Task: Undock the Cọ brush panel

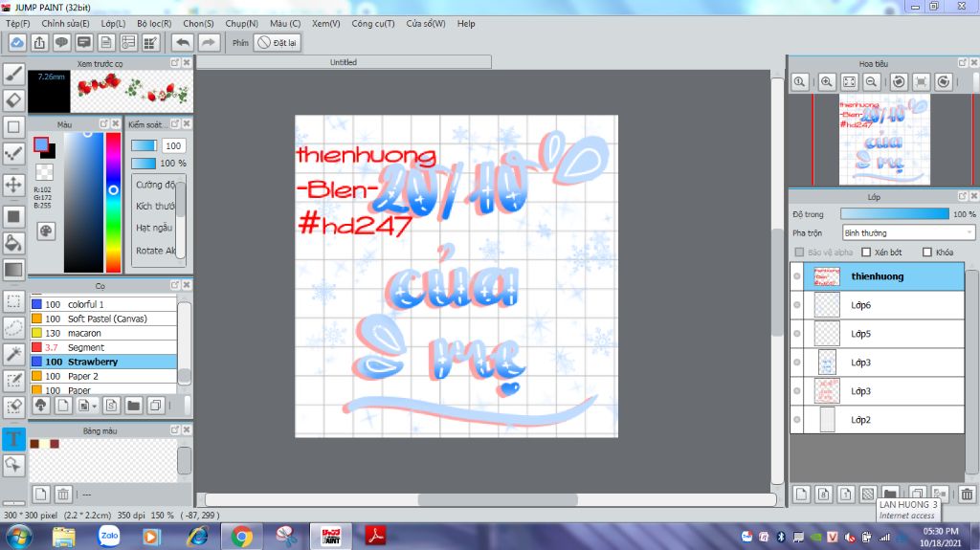Action: (x=175, y=285)
